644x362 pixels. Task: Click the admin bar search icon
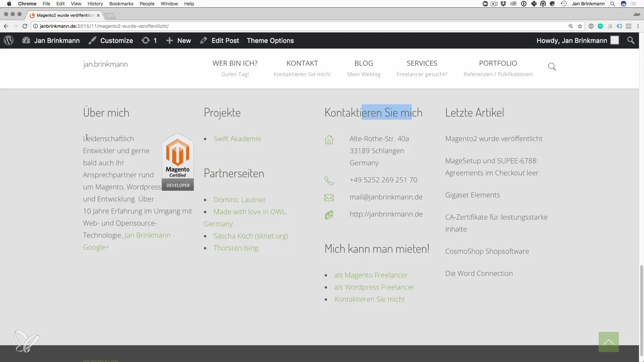pos(631,41)
